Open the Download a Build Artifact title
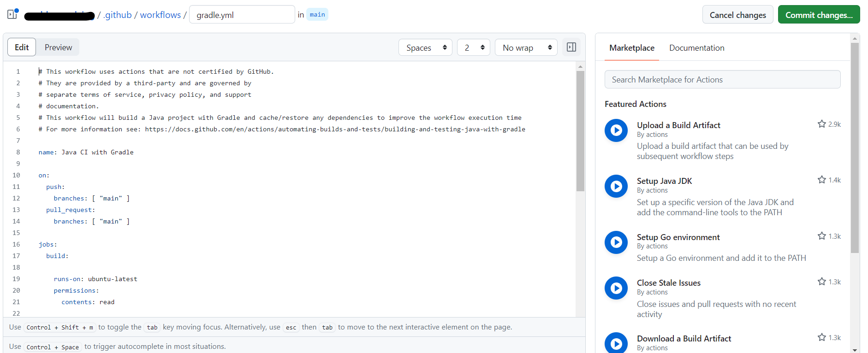The image size is (868, 353). click(x=684, y=338)
